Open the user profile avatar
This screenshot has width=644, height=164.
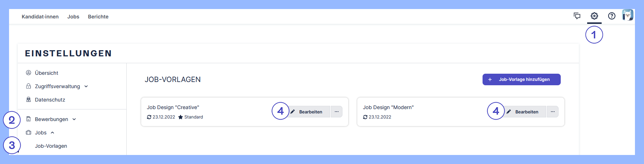point(627,15)
